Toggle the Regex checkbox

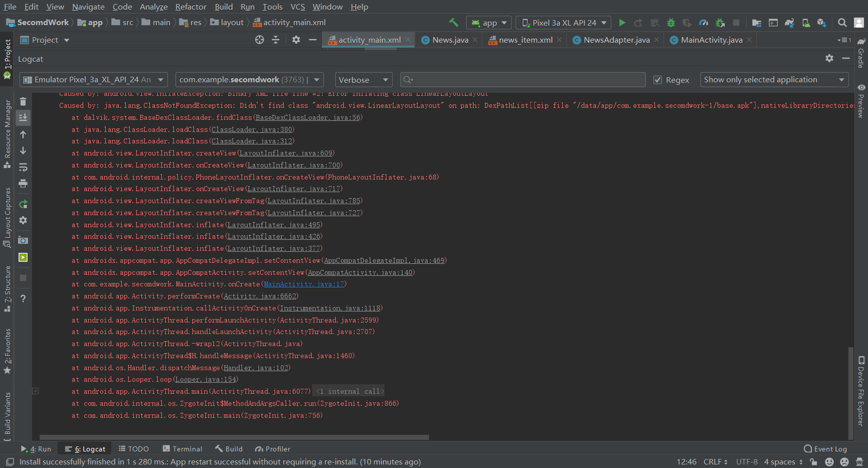[658, 80]
